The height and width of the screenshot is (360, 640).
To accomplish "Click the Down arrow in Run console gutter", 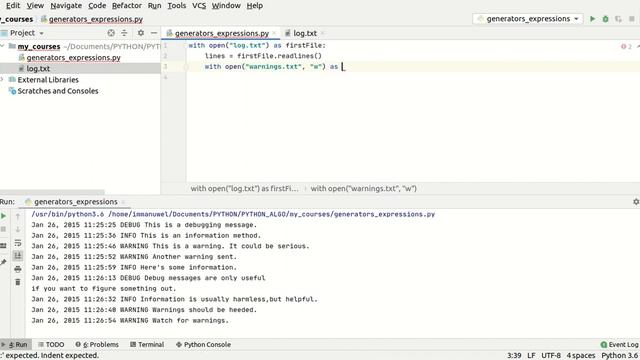I will tap(18, 229).
